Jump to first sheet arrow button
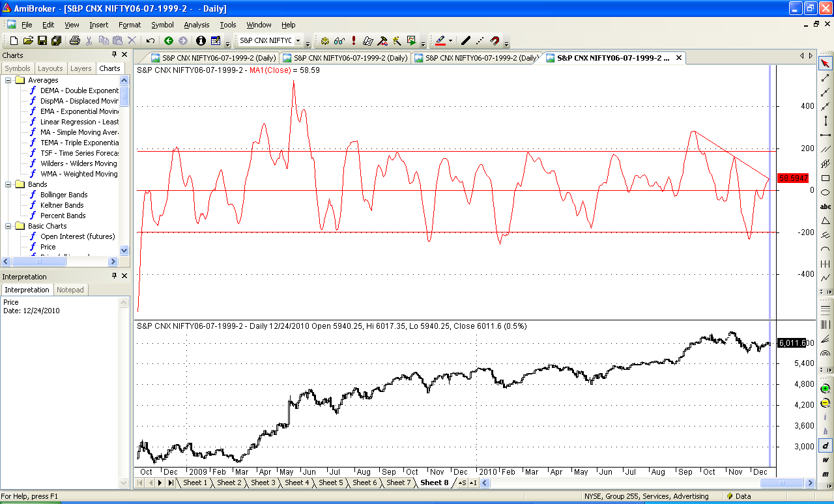 (140, 483)
